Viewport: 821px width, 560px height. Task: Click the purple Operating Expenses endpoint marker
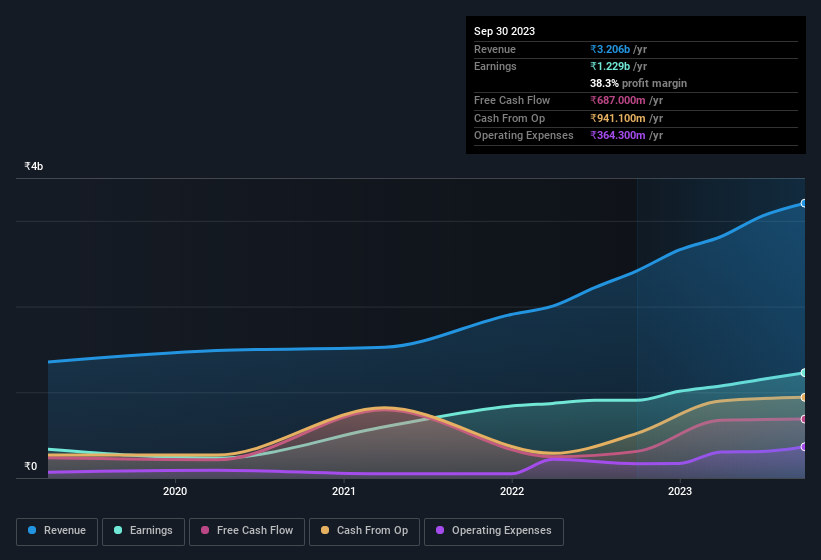[x=803, y=446]
